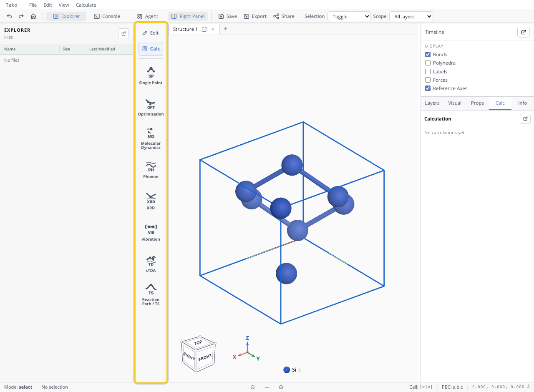Image resolution: width=534 pixels, height=392 pixels.
Task: Click the Share button
Action: (284, 16)
